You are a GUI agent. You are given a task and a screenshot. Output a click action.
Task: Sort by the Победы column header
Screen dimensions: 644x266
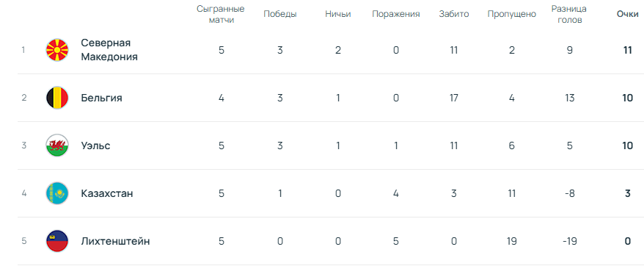tap(280, 14)
